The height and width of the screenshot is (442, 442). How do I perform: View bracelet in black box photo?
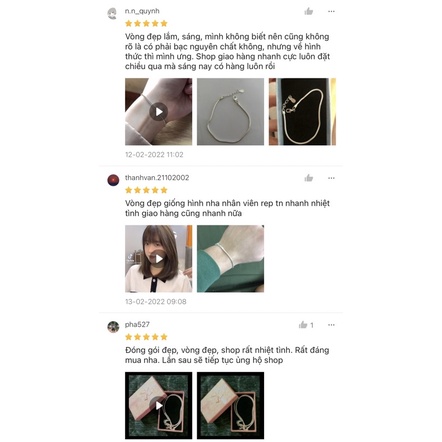302,112
